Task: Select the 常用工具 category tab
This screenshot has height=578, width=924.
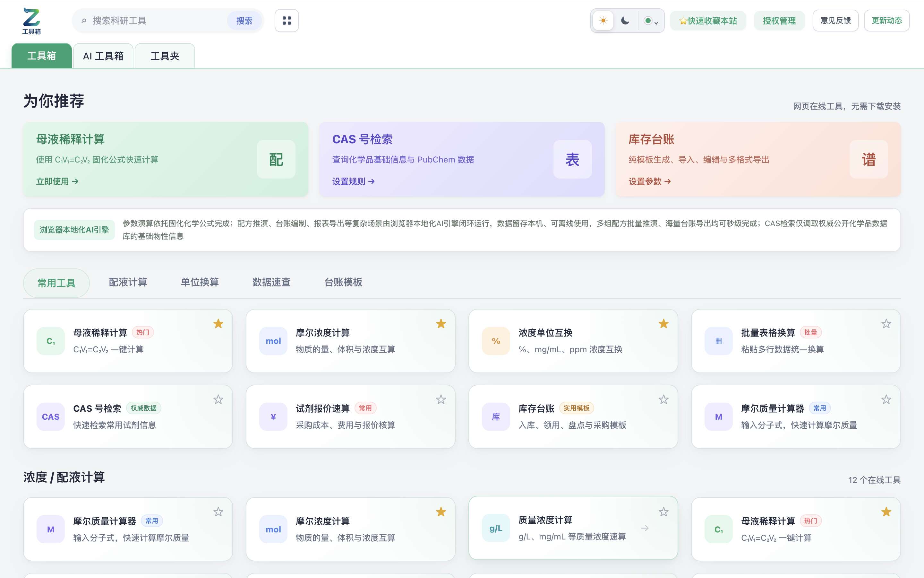Action: tap(56, 283)
